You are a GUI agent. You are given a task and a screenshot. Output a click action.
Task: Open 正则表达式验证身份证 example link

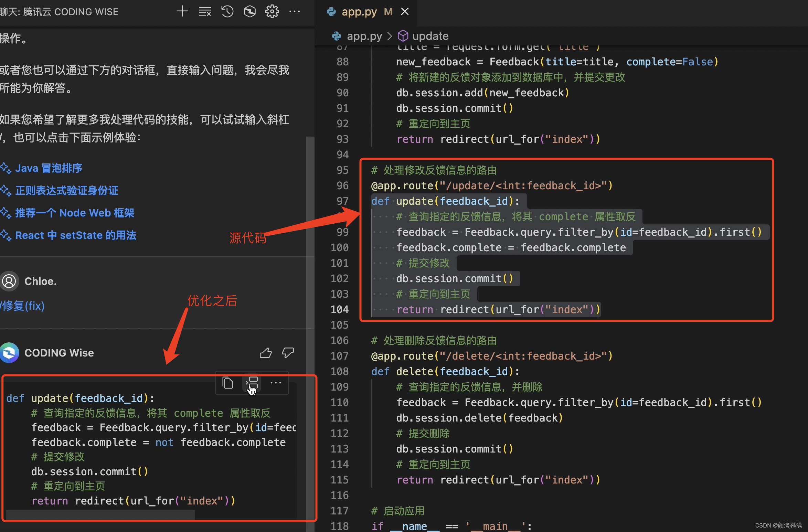click(x=67, y=191)
